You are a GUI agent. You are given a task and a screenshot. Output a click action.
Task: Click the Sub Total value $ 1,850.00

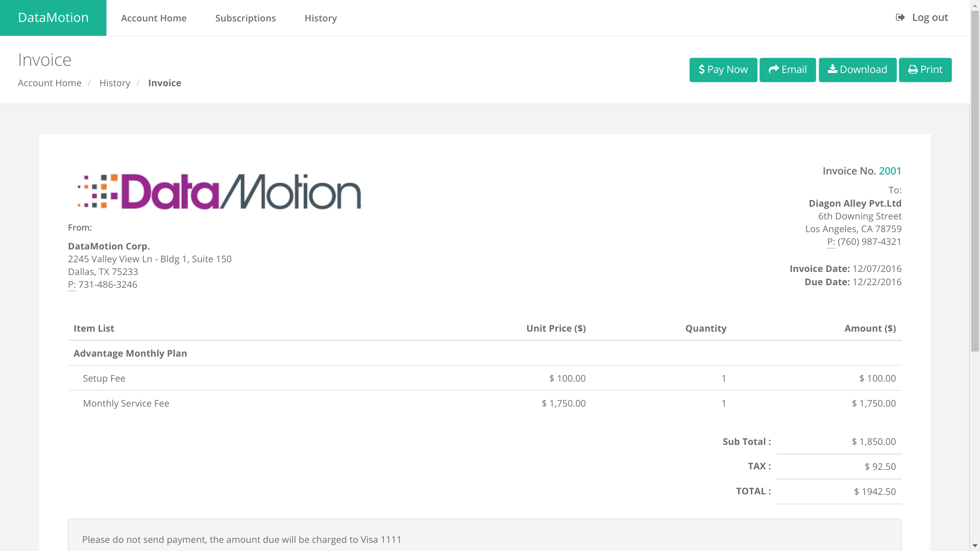[874, 441]
